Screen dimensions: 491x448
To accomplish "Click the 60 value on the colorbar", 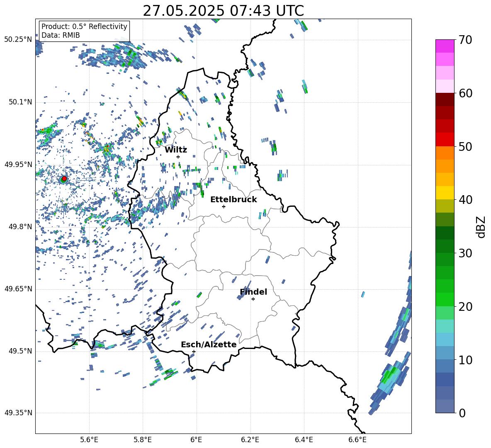I will pyautogui.click(x=465, y=93).
